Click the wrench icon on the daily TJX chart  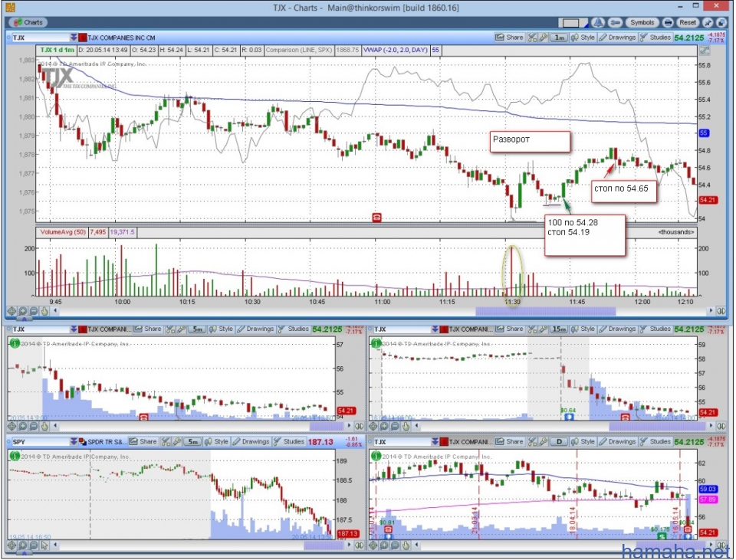pyautogui.click(x=543, y=442)
